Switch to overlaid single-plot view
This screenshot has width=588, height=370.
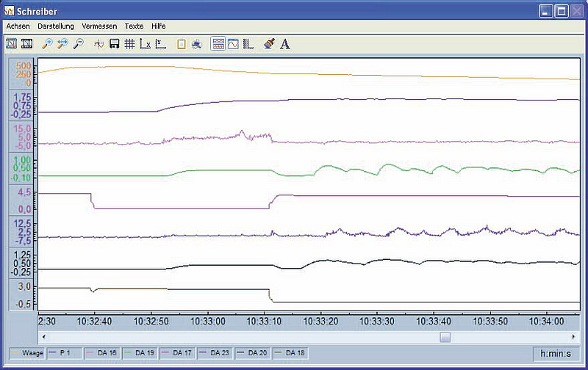coord(233,44)
